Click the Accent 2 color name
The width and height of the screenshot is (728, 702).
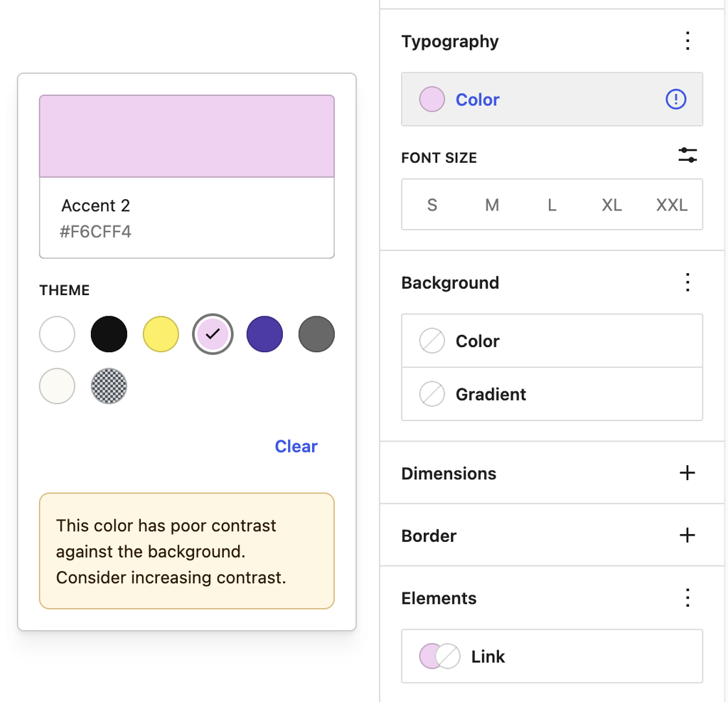96,206
